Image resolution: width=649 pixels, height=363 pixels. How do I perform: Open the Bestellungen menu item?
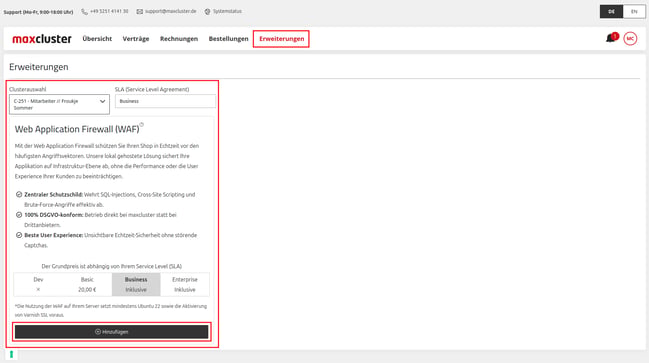[x=228, y=39]
